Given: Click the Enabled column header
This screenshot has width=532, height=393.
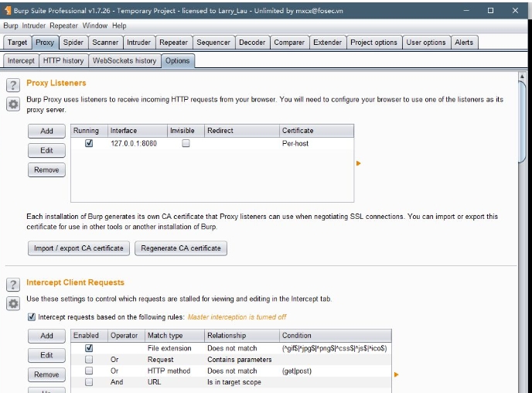Looking at the screenshot, I should pyautogui.click(x=89, y=335).
